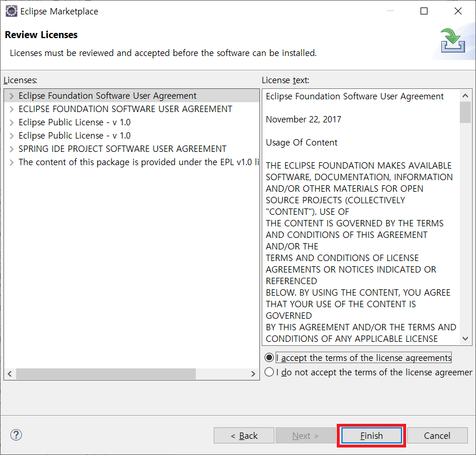This screenshot has width=476, height=455.
Task: Maximize the Eclipse Marketplace dialog
Action: point(424,11)
